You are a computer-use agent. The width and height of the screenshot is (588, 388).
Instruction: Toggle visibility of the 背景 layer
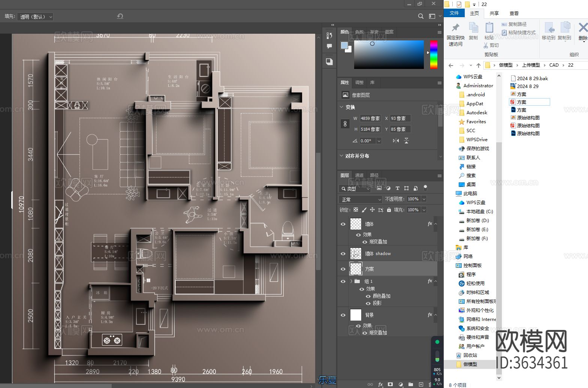click(343, 315)
